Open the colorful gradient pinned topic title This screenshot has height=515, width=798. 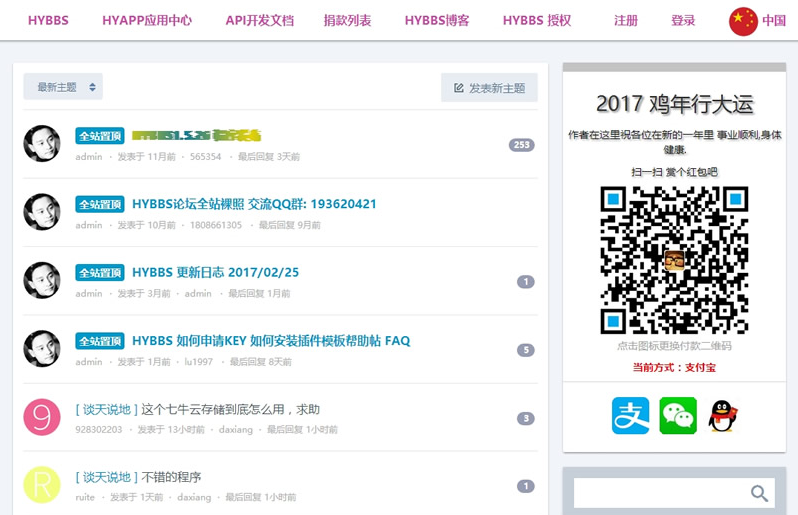196,135
